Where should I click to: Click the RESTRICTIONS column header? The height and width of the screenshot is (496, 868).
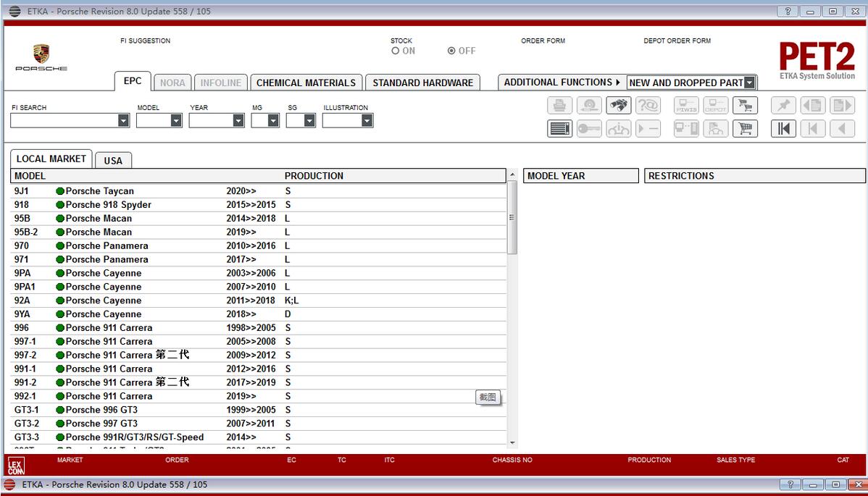click(x=754, y=176)
